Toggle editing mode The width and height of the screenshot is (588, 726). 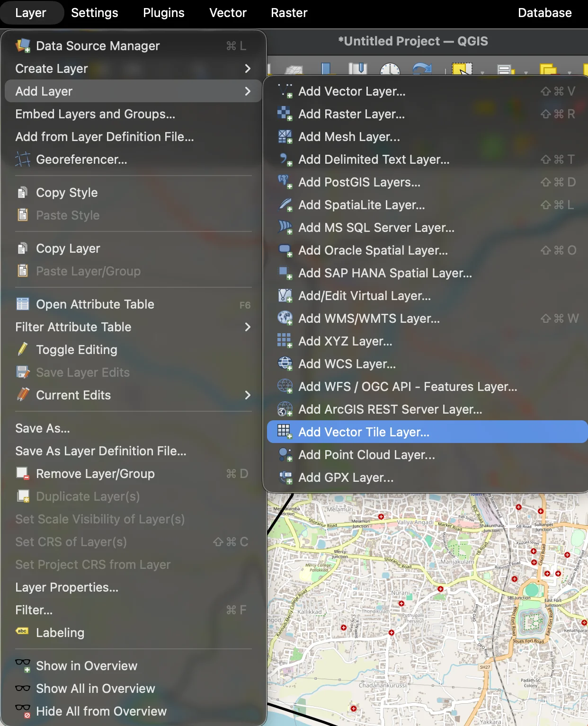76,350
